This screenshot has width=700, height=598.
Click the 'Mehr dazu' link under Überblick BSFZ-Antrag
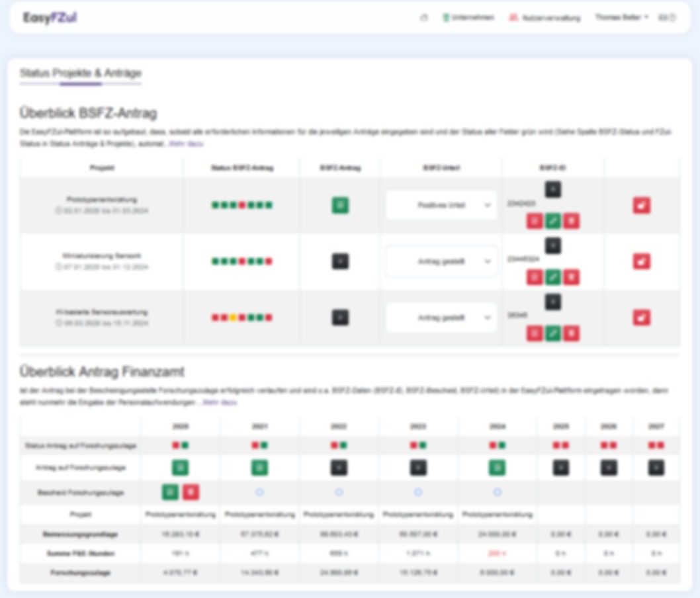[186, 144]
